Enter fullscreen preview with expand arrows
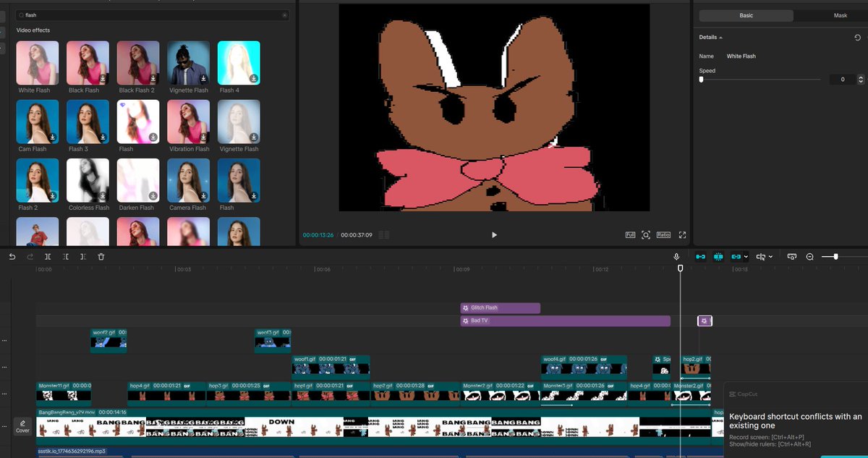 pyautogui.click(x=682, y=235)
